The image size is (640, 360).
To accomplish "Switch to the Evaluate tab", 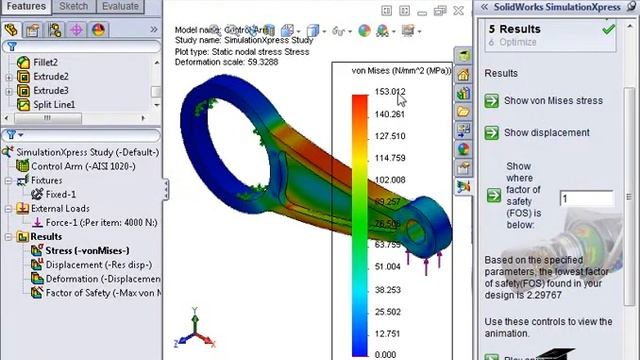I will click(120, 6).
